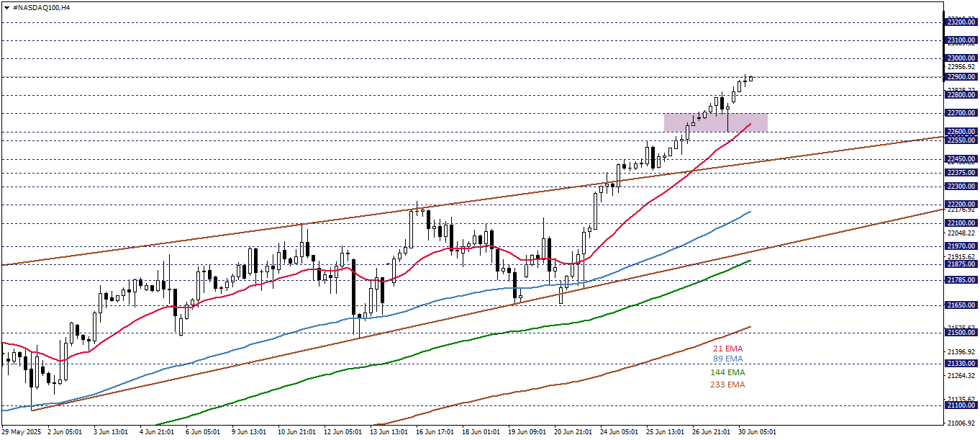Select the 22200.00 price level label
Image resolution: width=980 pixels, height=440 pixels.
[x=961, y=205]
